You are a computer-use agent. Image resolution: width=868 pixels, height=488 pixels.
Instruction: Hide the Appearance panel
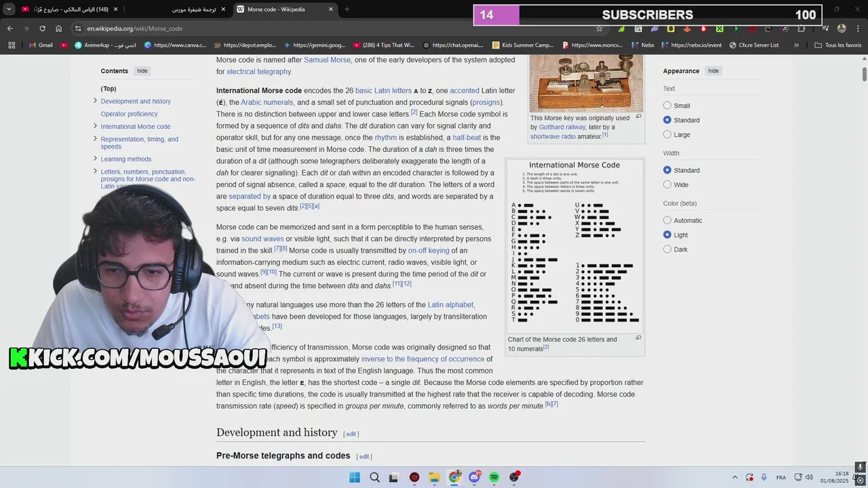pyautogui.click(x=713, y=70)
